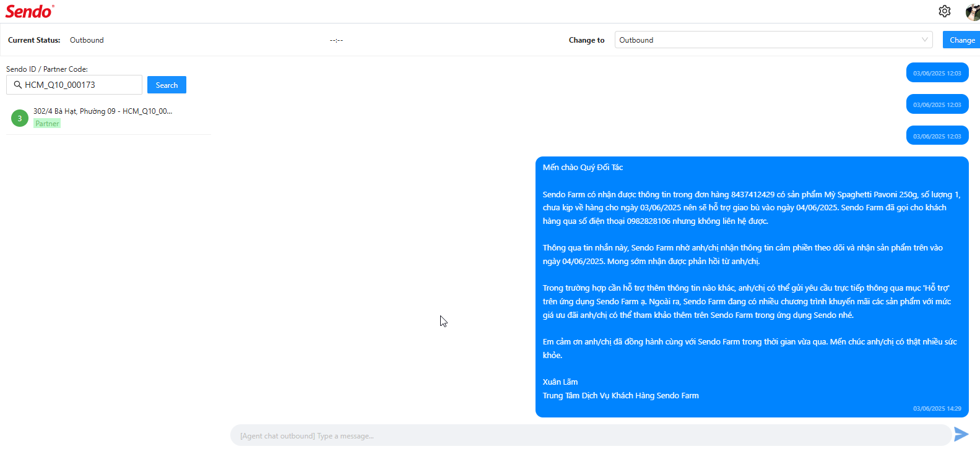This screenshot has height=449, width=980.
Task: Click the third 03/06/2025 12:03 message bubble
Action: coord(937,136)
